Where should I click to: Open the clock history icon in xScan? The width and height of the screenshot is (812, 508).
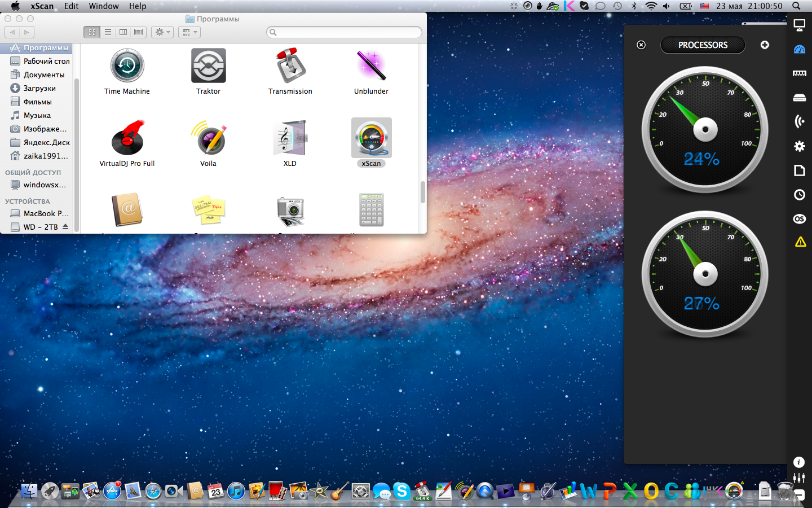tap(799, 195)
